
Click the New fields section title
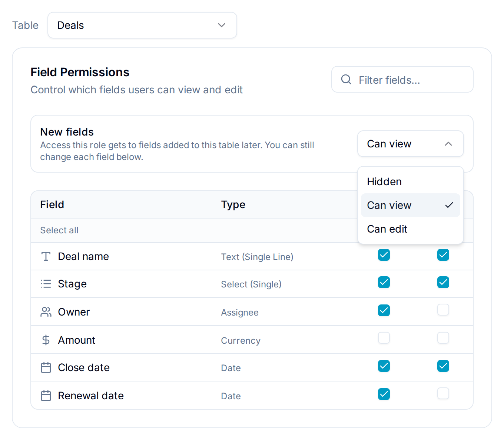[x=67, y=132]
